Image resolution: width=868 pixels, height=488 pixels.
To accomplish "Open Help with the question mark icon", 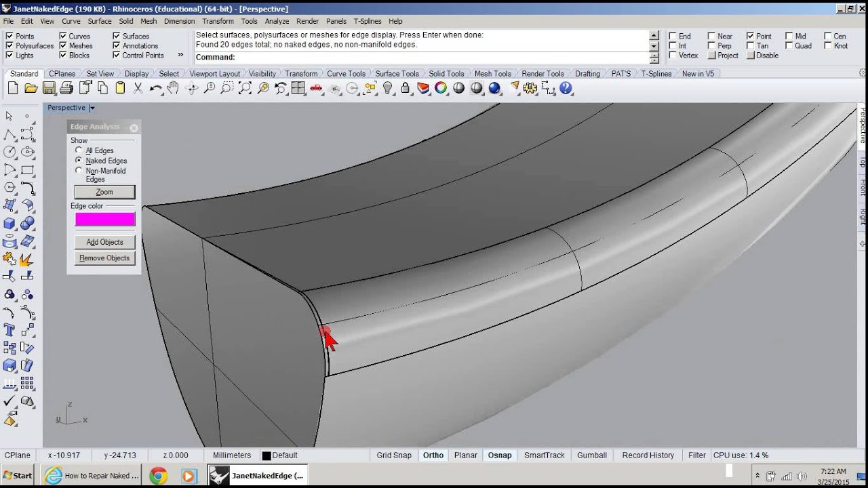I will pos(566,88).
